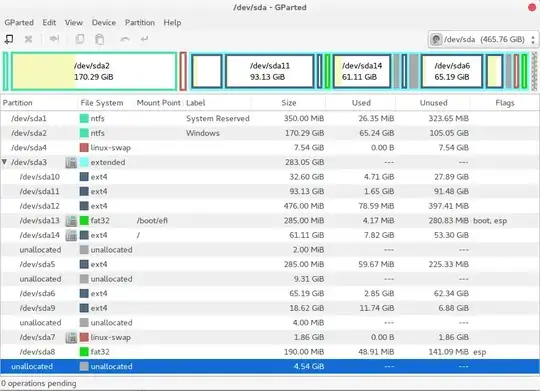Click the Copy partition toolbar icon

[80, 39]
